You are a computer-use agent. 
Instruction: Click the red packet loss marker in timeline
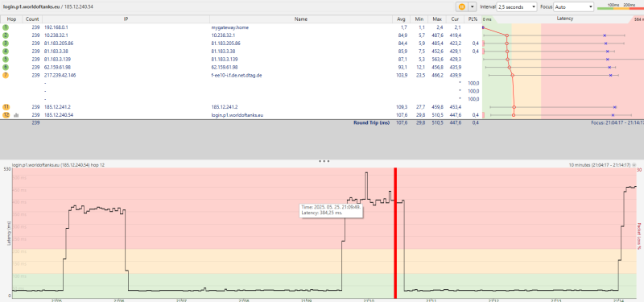pyautogui.click(x=395, y=233)
